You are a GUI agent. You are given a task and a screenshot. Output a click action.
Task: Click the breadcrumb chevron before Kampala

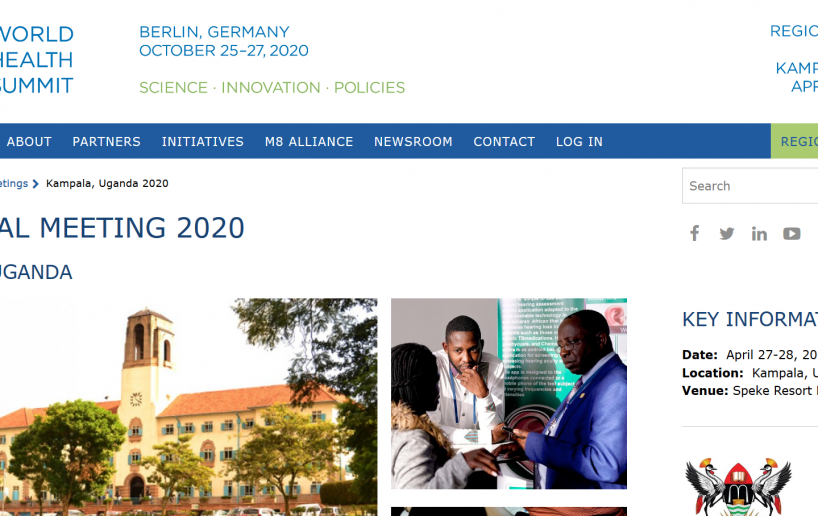(35, 184)
